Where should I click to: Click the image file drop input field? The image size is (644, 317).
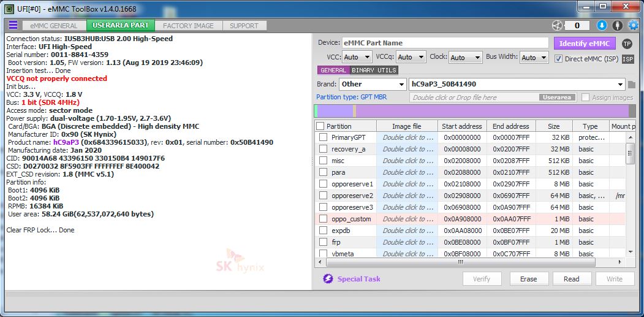pos(493,97)
